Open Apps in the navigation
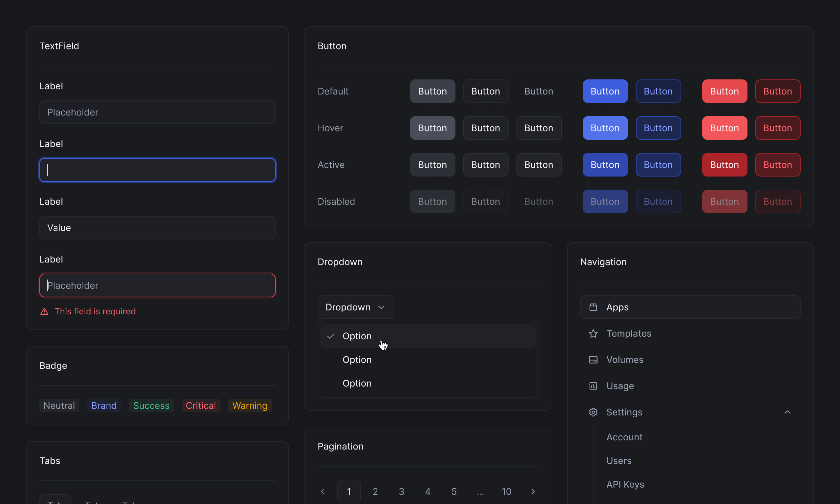 click(x=690, y=307)
